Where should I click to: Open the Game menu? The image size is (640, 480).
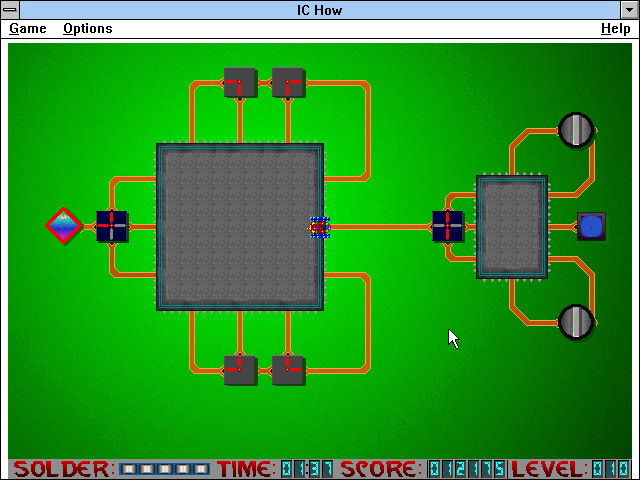click(28, 29)
